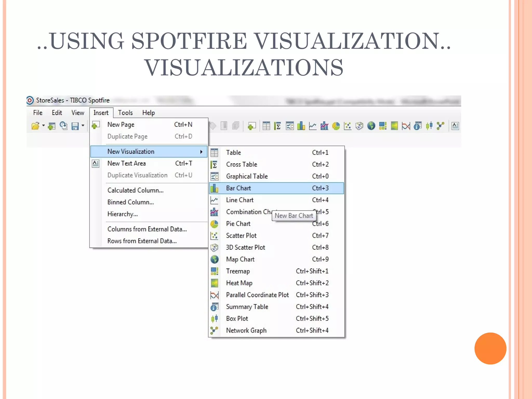Choose Treemap in submenu
Screen dimensions: 532x399
pyautogui.click(x=276, y=271)
